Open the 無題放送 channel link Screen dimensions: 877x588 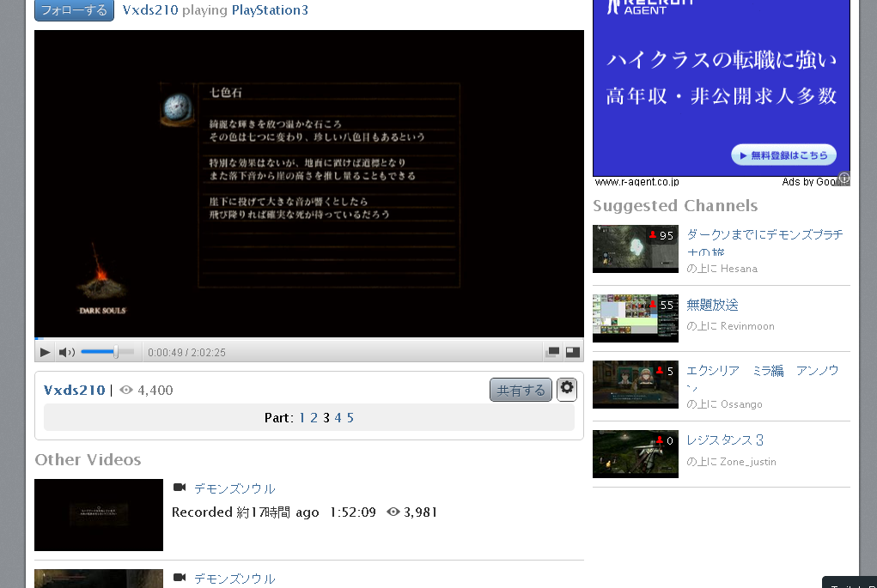[712, 305]
